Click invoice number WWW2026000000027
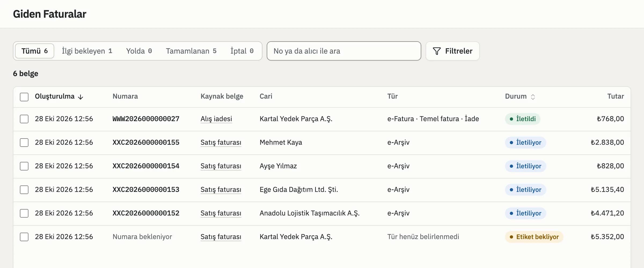Screen dimensions: 644x268 pos(146,119)
